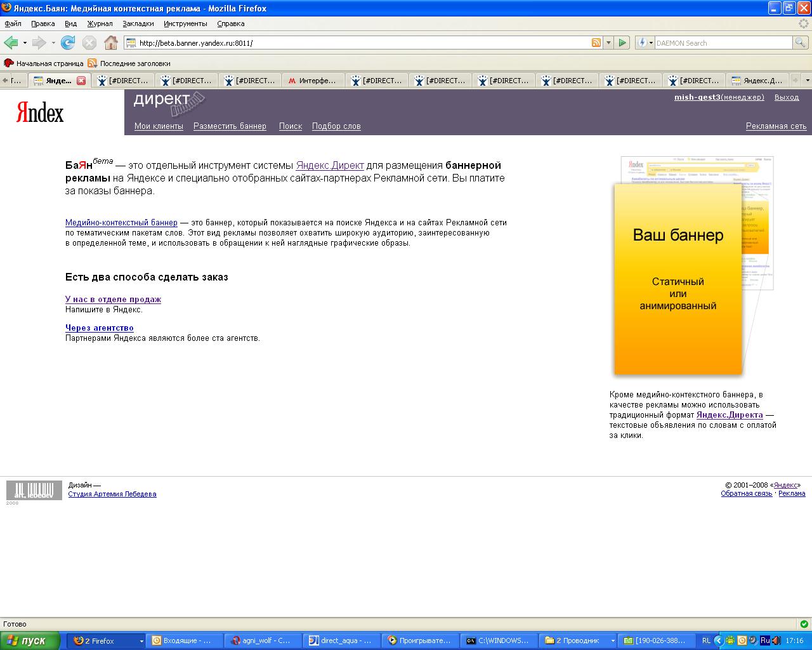The height and width of the screenshot is (650, 812).
Task: Go back with the green Back arrow
Action: tap(11, 43)
